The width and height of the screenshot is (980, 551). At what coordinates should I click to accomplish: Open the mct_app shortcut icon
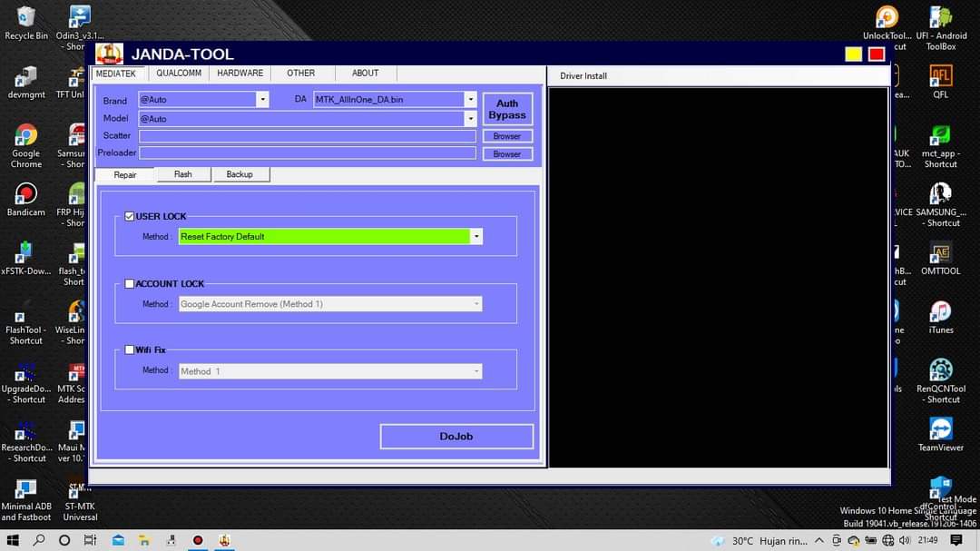tap(941, 146)
